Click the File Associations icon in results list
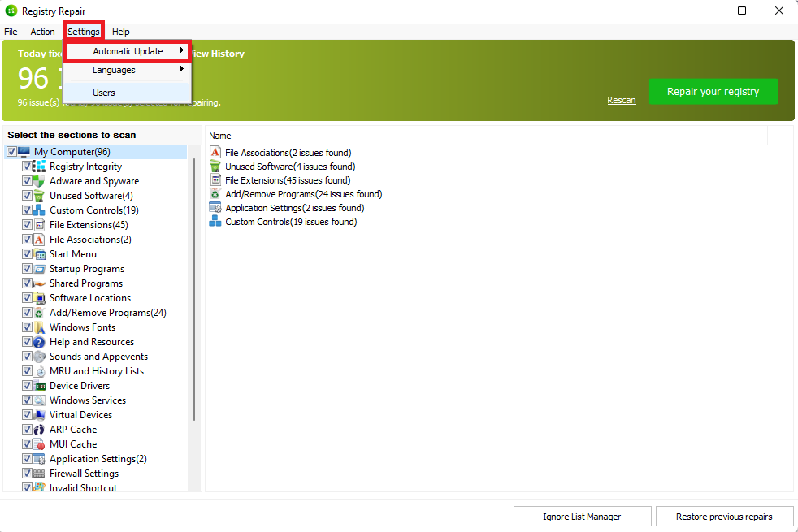The width and height of the screenshot is (798, 532). coord(215,153)
